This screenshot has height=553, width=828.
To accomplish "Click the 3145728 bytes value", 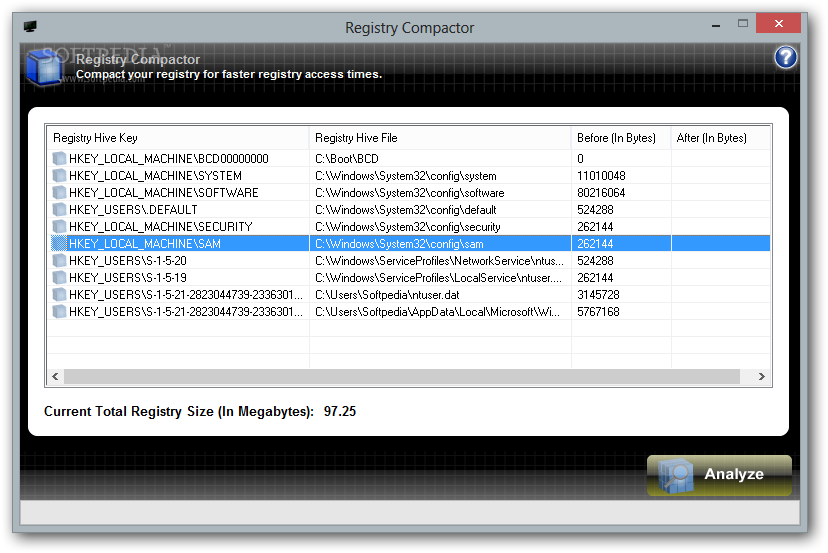I will 598,295.
